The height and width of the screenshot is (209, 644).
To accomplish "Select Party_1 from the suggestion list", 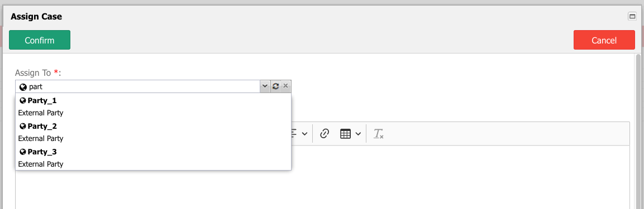I will coord(153,106).
